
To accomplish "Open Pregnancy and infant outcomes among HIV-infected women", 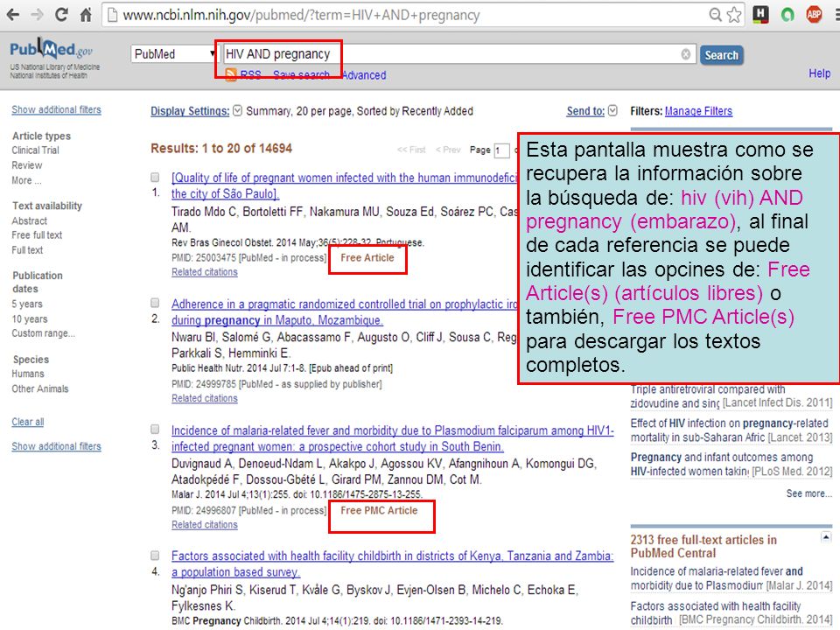I will (731, 464).
